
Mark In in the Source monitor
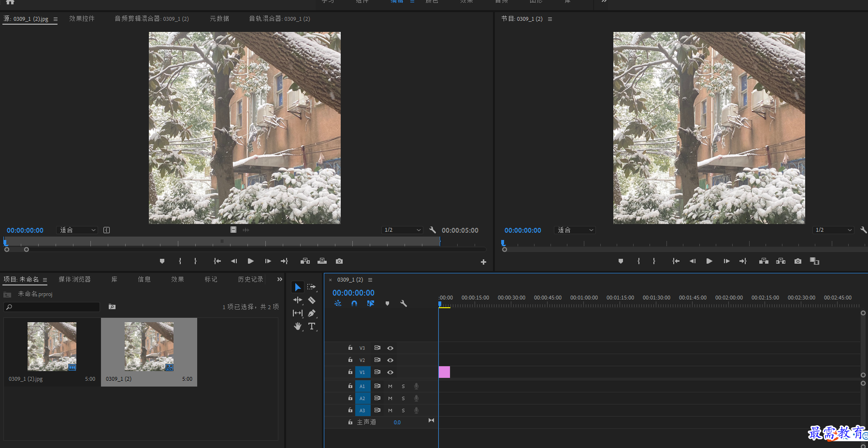[x=180, y=261]
